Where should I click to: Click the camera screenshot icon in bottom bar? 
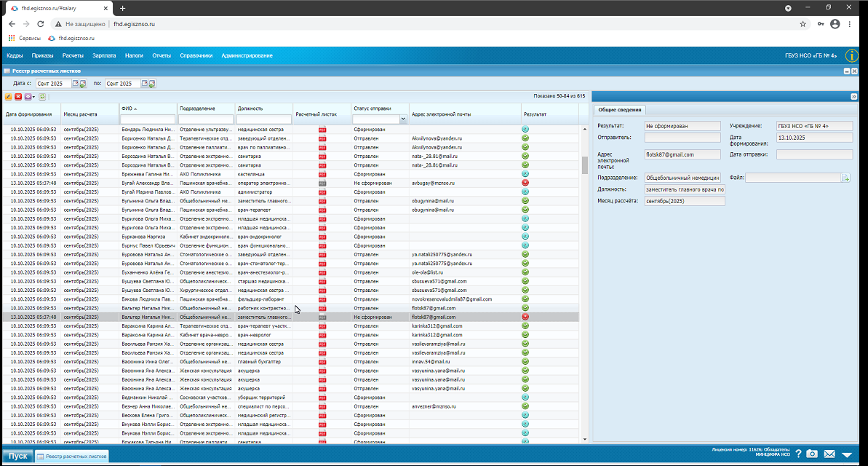pos(812,454)
